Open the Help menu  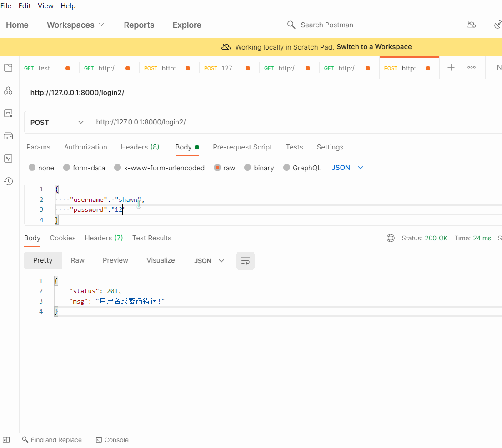[x=68, y=6]
